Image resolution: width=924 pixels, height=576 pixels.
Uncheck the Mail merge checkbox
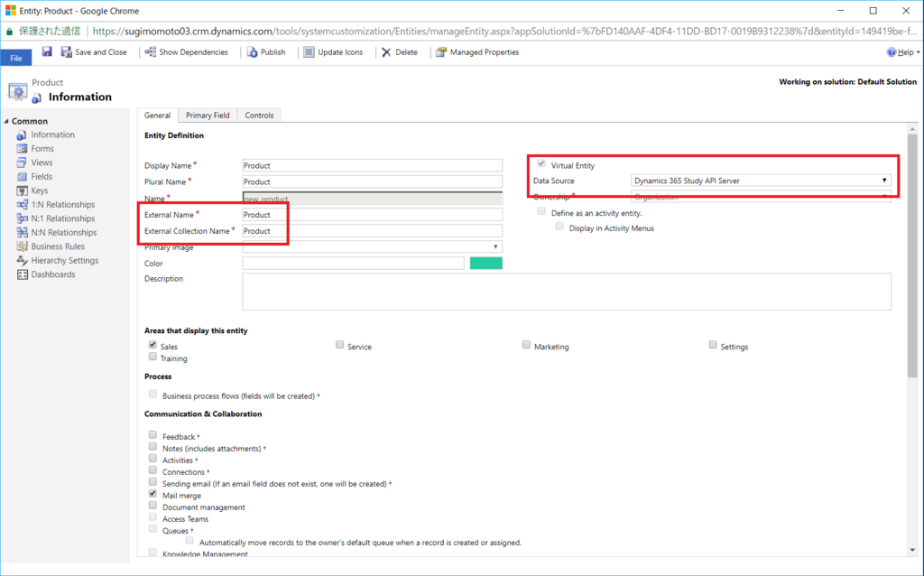click(x=152, y=494)
